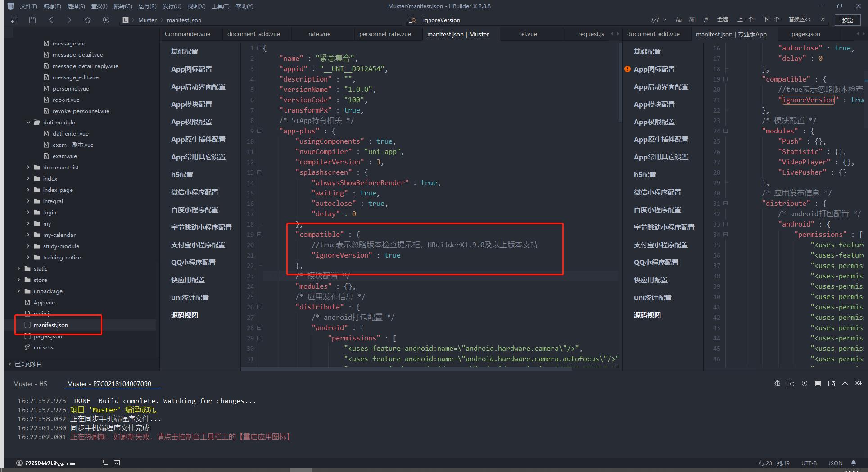
Task: Expand the 已关闭项目 closed projects section
Action: 10,364
